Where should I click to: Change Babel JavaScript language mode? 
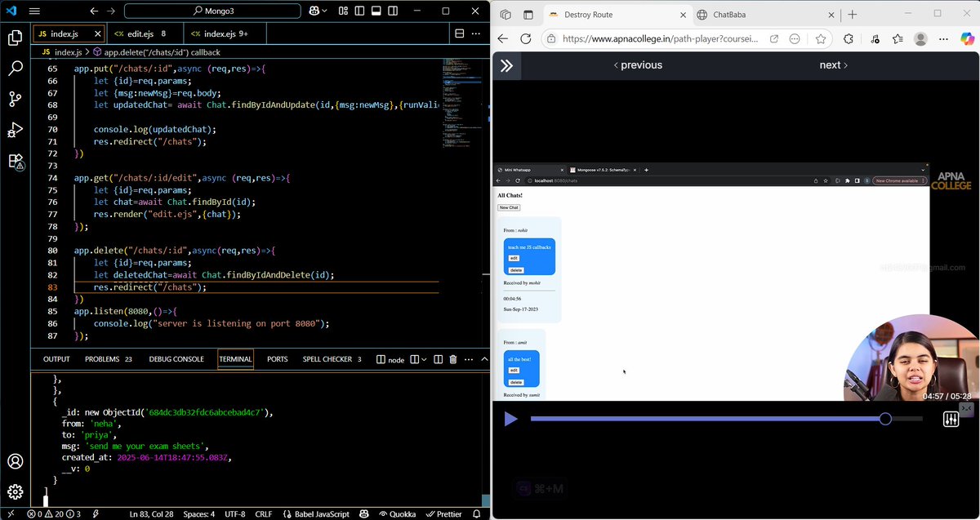315,513
